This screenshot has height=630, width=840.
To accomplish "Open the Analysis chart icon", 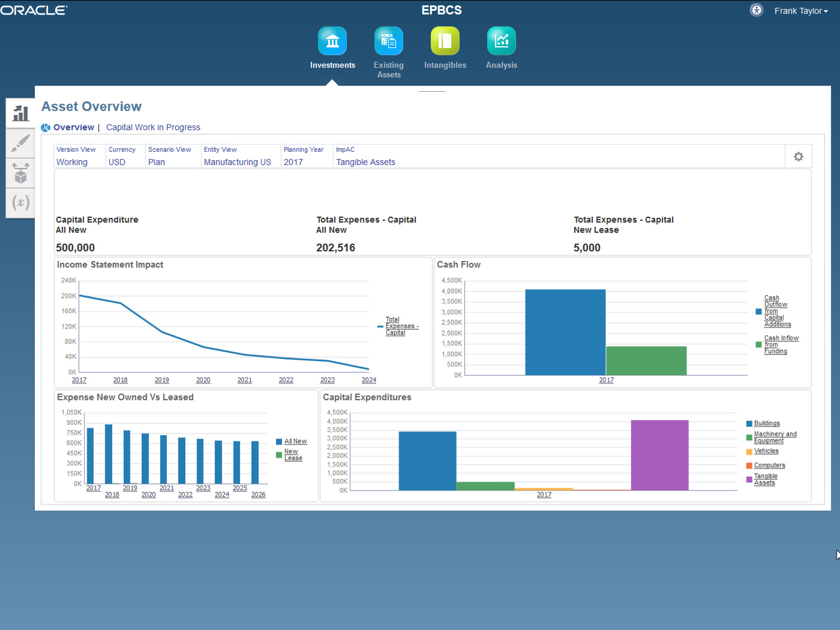I will tap(501, 41).
